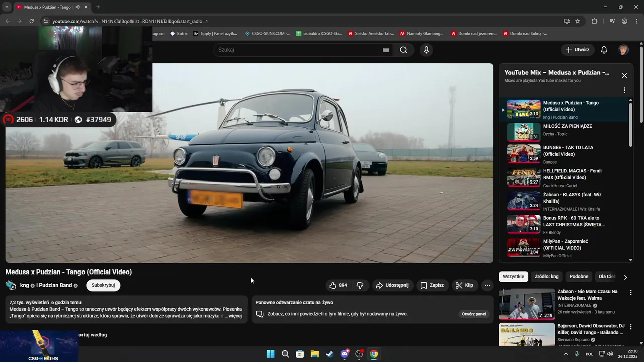Open CSGO-SKINS.COM bookmark
The height and width of the screenshot is (362, 644).
click(x=268, y=34)
